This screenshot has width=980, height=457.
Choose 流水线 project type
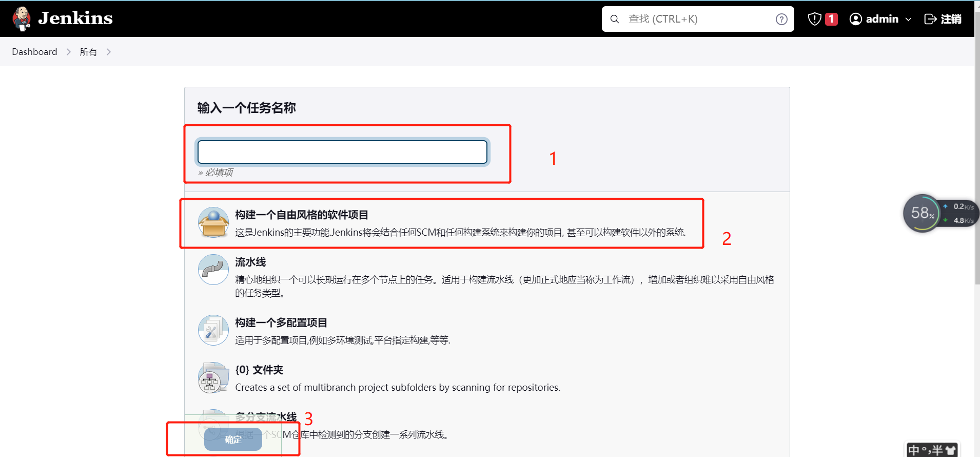pos(250,262)
